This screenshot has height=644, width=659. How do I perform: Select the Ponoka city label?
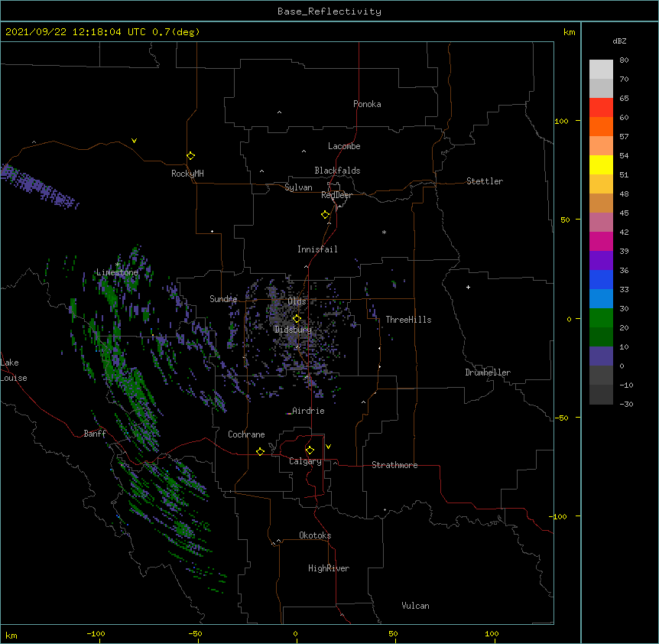click(x=367, y=104)
